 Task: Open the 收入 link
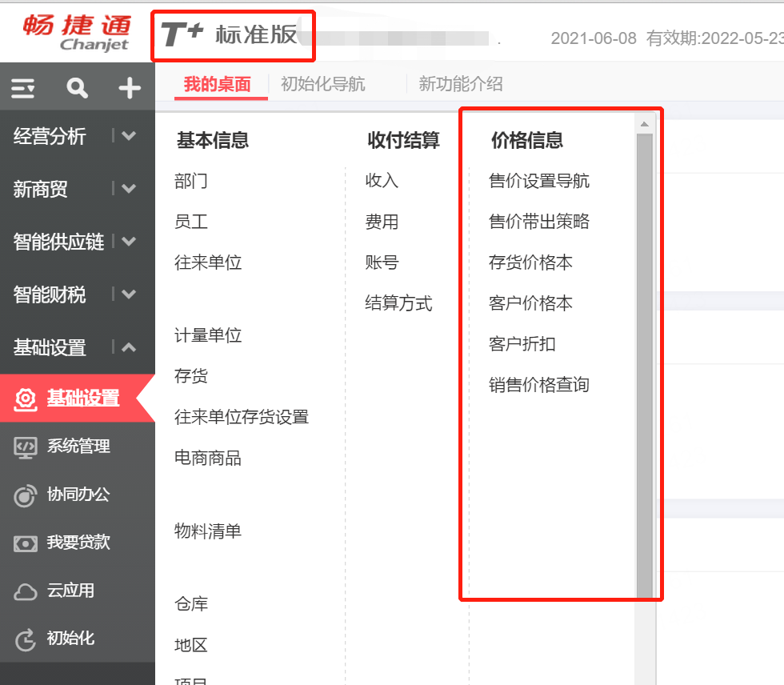point(382,181)
